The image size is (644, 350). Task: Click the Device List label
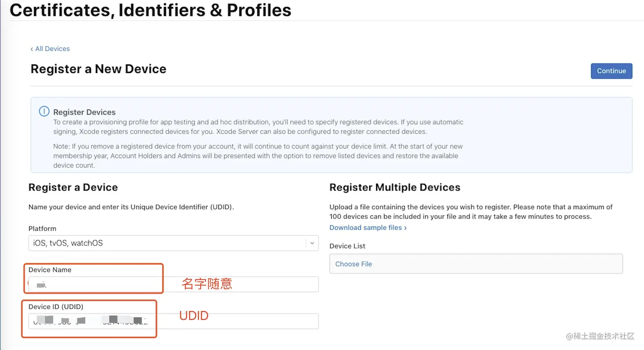(347, 246)
